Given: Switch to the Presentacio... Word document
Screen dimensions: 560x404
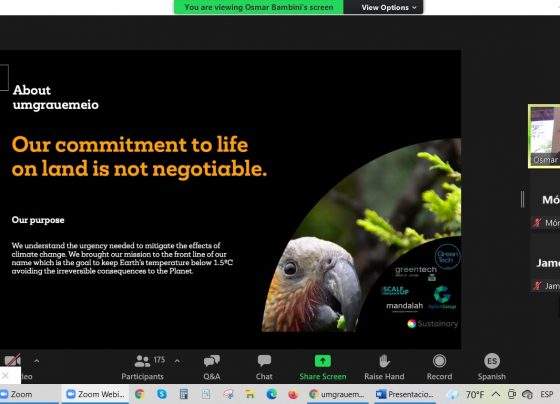Looking at the screenshot, I should point(405,394).
